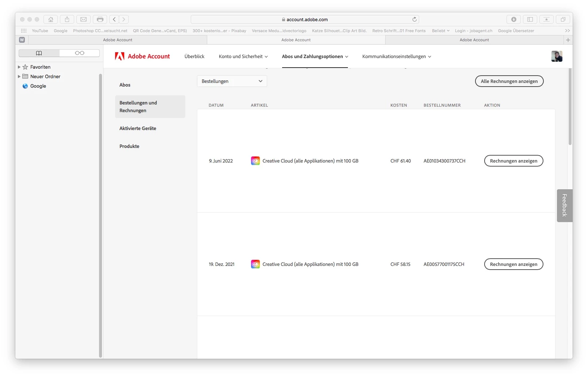Open the Top Sites star icon
Viewport: 588px width, 377px height.
547,19
